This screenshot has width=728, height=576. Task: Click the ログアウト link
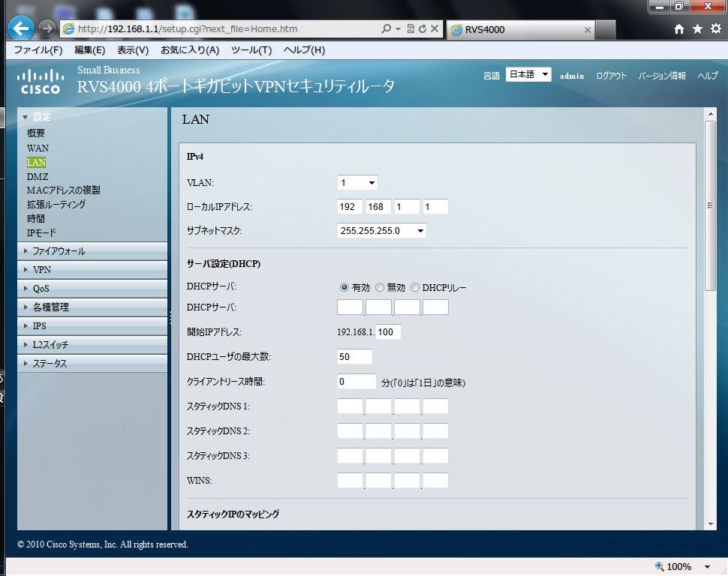(611, 76)
